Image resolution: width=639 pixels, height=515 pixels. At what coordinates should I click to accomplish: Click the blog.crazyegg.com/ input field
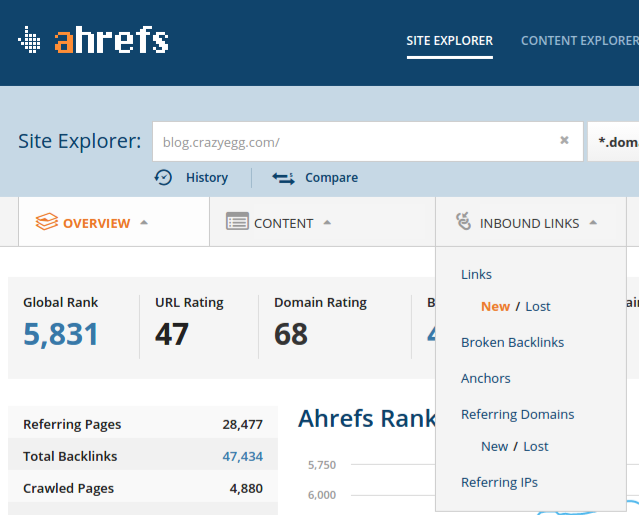click(x=368, y=142)
